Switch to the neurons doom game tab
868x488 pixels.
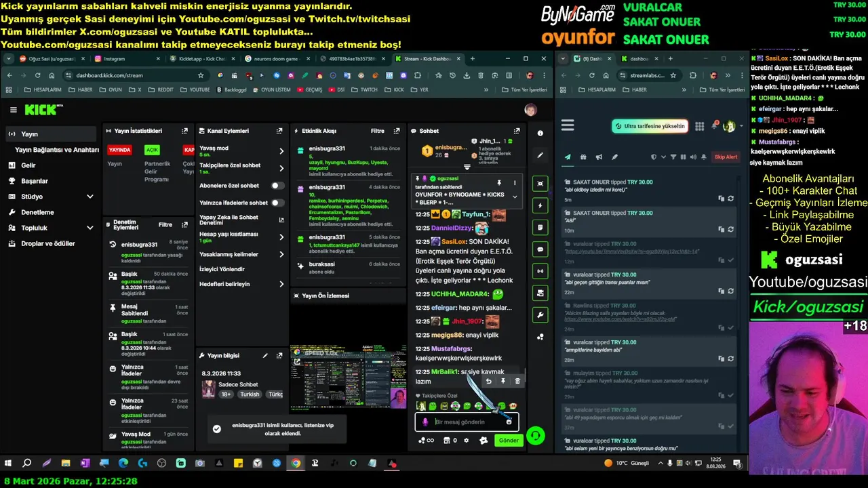coord(276,59)
